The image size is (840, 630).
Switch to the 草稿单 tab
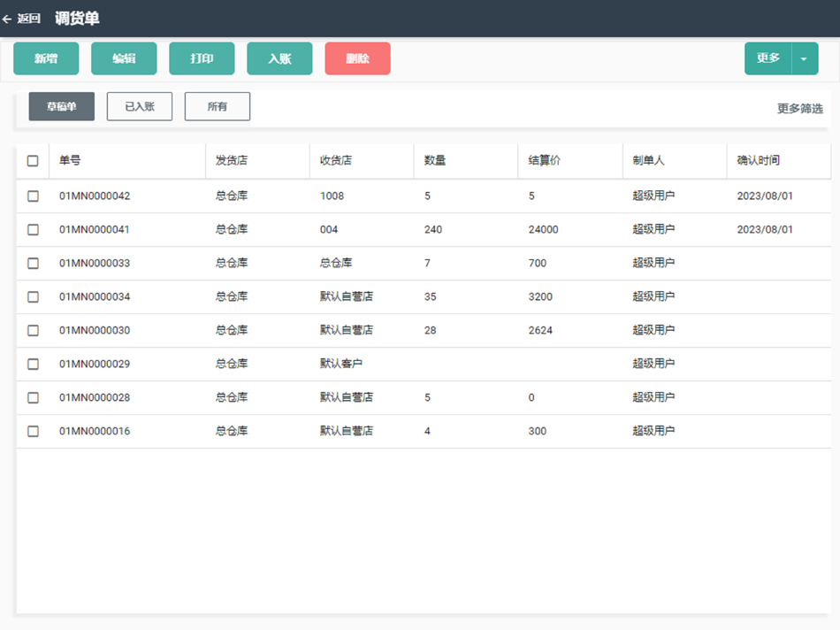[62, 106]
